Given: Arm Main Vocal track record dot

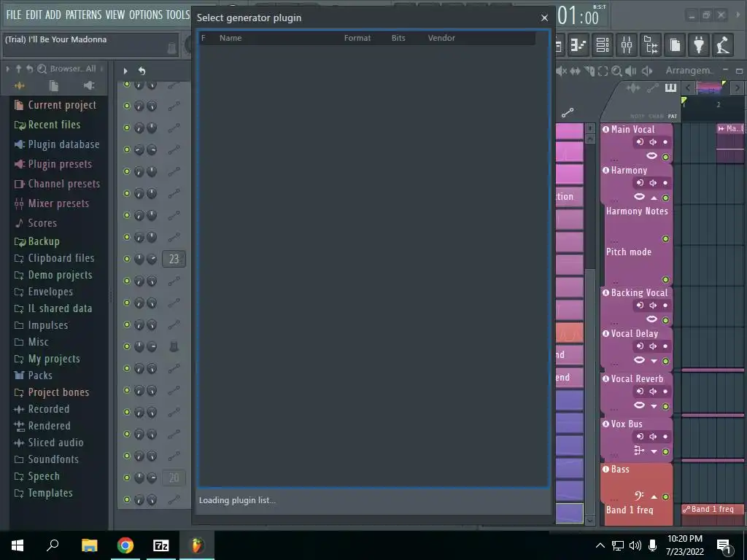Looking at the screenshot, I should coord(665,142).
